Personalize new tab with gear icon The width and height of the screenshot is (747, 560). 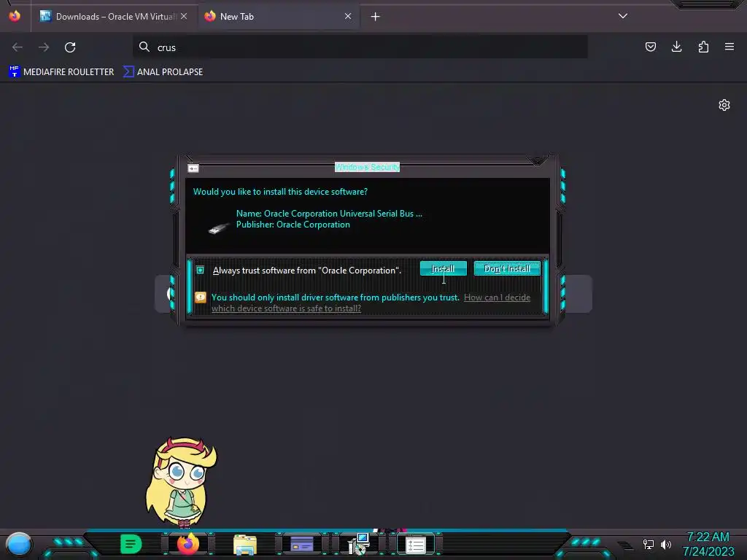(x=724, y=105)
